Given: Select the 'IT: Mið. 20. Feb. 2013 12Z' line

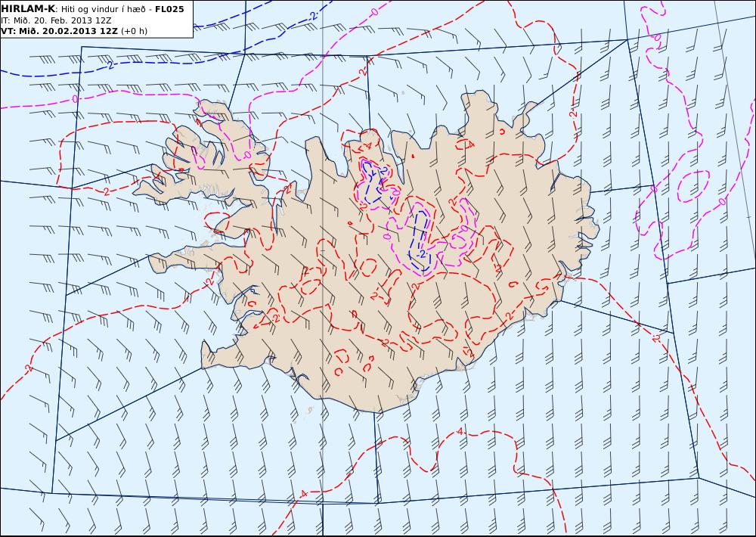Looking at the screenshot, I should (57, 20).
